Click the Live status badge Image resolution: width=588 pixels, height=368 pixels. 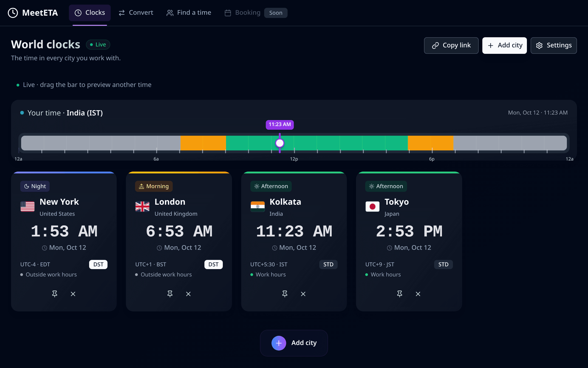point(98,45)
